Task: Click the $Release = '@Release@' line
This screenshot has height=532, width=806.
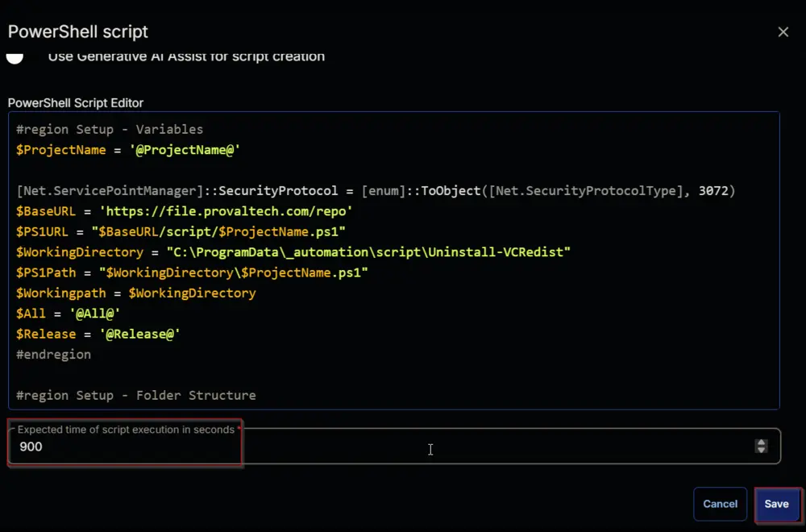Action: click(98, 334)
